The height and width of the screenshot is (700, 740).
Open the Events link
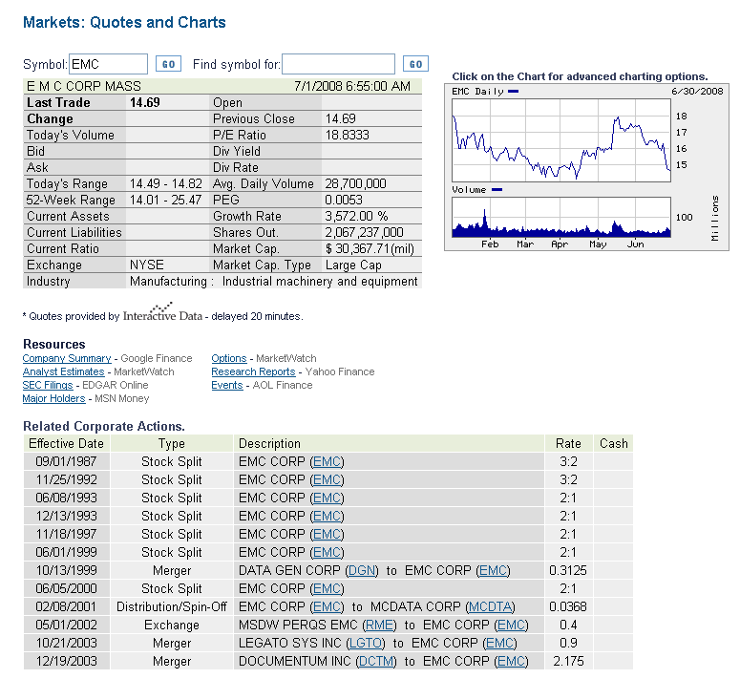(227, 385)
